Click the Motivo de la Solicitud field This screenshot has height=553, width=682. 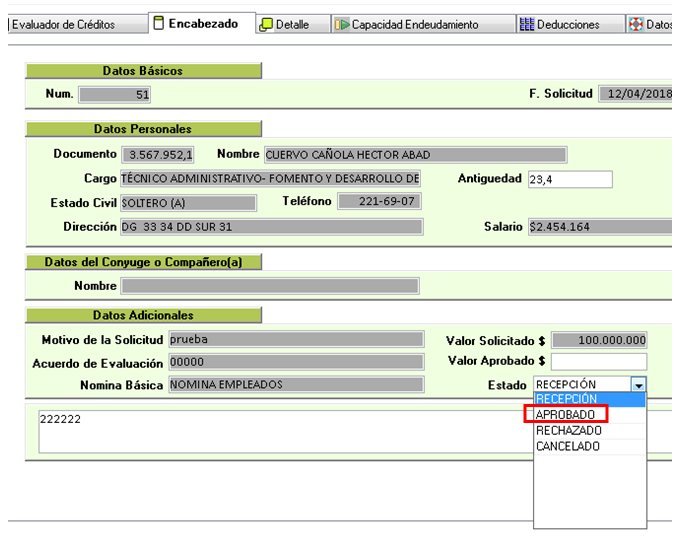coord(295,340)
